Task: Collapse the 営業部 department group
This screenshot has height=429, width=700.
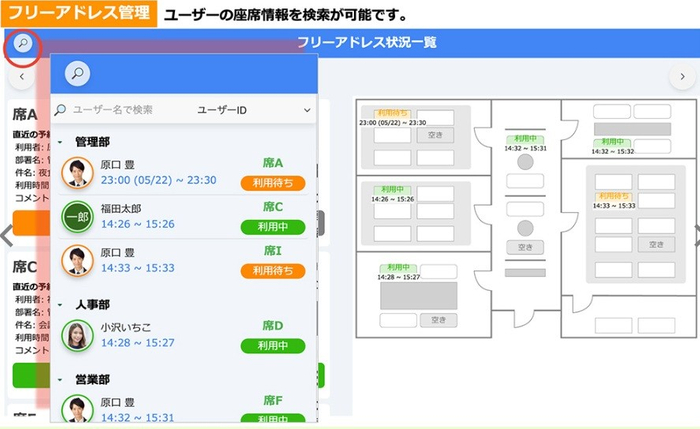Action: click(60, 380)
